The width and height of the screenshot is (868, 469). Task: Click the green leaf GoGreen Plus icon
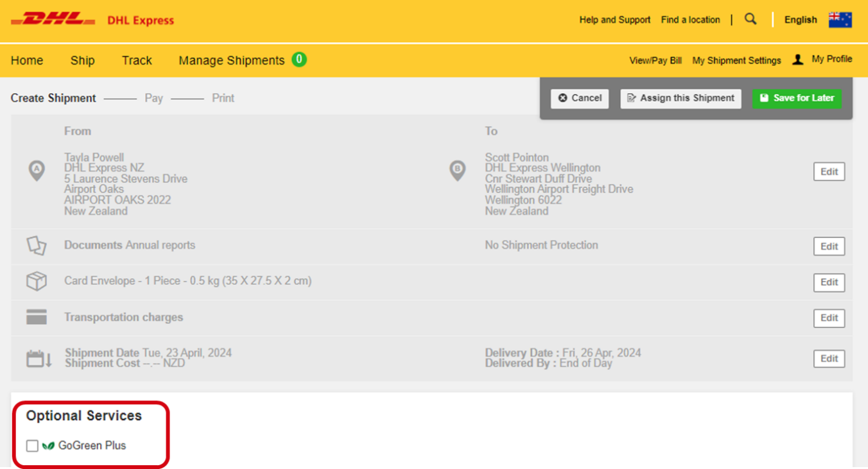[48, 446]
